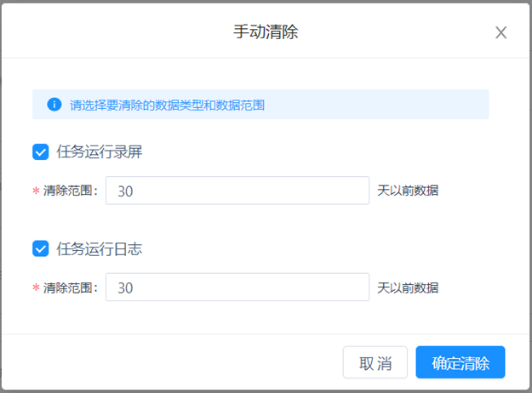Viewport: 532px width, 393px height.
Task: Click 天以前数据 text in the 任务运行日志 row
Action: (408, 288)
